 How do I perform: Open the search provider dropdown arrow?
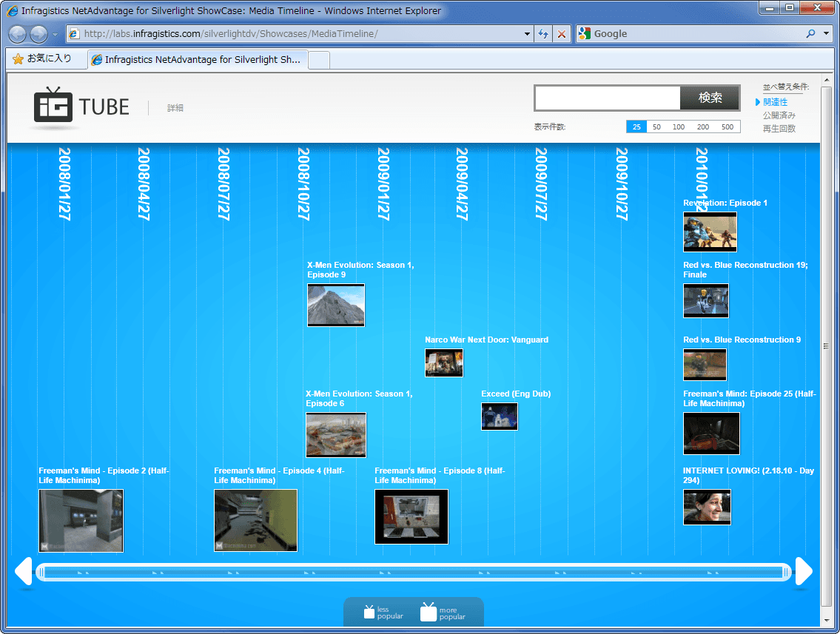pos(826,34)
